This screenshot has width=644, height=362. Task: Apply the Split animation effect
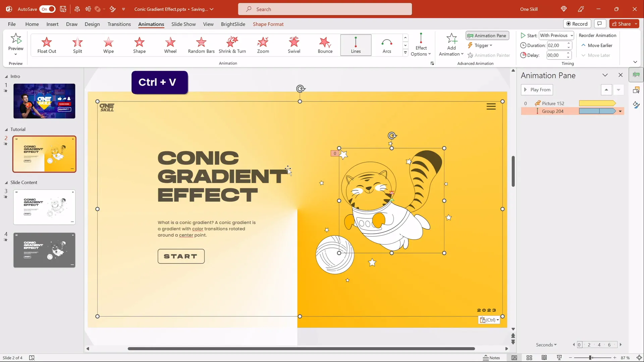[77, 45]
